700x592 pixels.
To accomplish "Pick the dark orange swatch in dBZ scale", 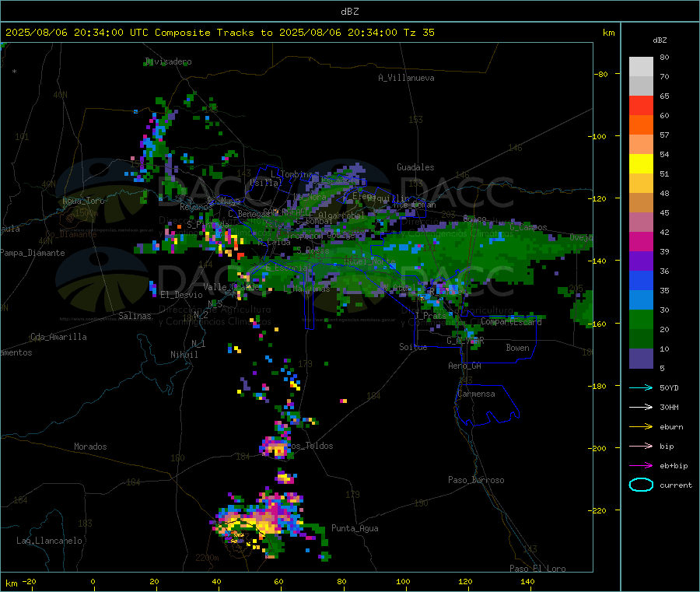I will [641, 125].
